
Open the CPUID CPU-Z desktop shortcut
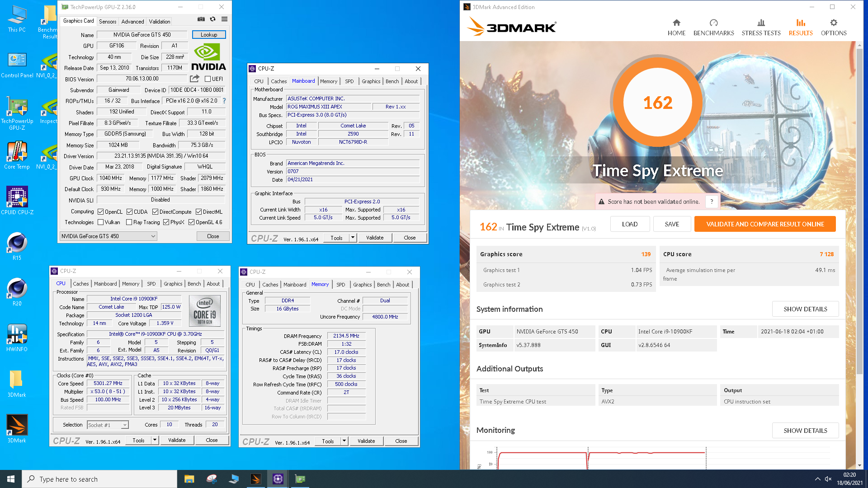click(17, 201)
